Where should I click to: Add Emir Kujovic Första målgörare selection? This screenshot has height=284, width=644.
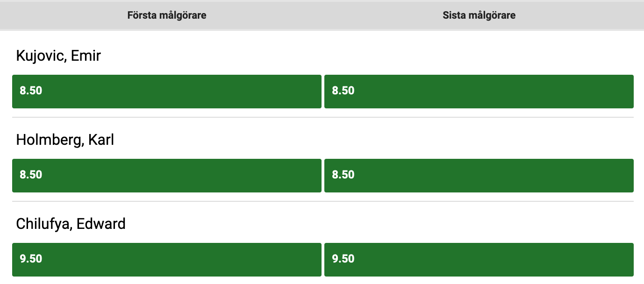167,92
